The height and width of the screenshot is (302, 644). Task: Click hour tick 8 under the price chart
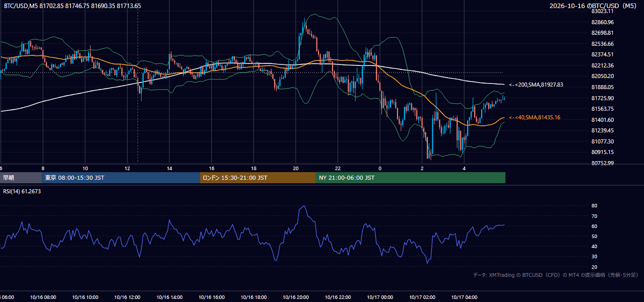click(x=43, y=168)
